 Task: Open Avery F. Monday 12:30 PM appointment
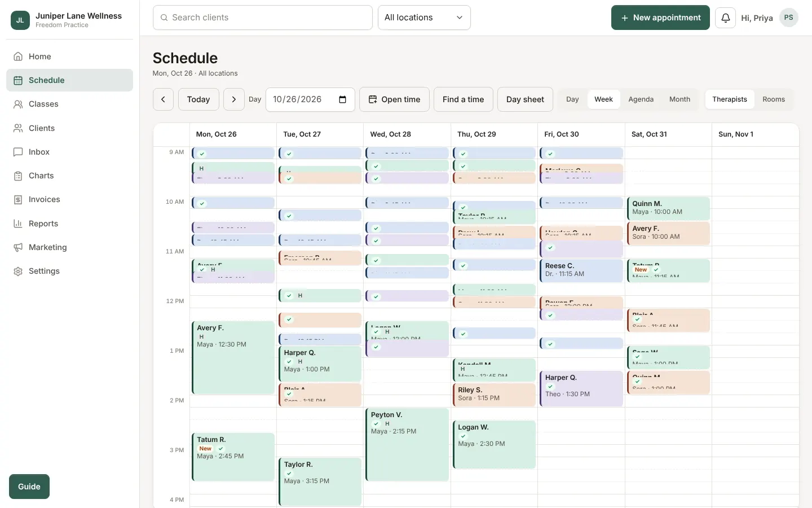coord(233,357)
